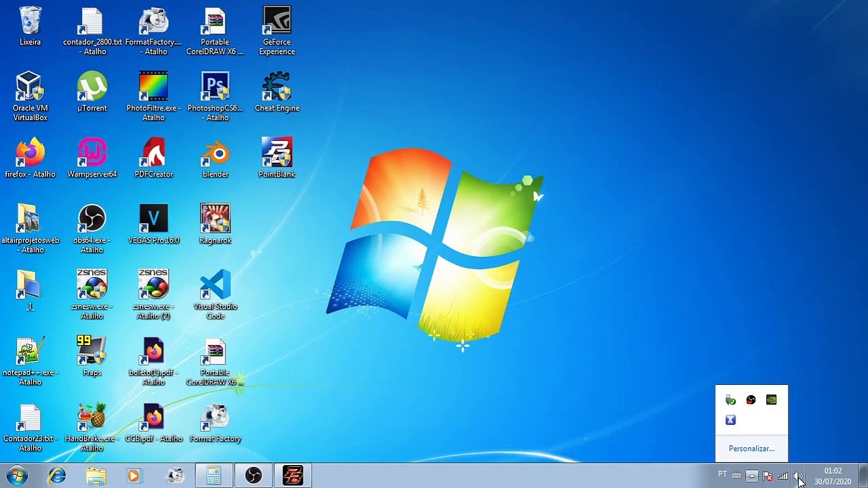Open the Windows Start menu orb
This screenshot has height=488, width=868.
pos(17,476)
